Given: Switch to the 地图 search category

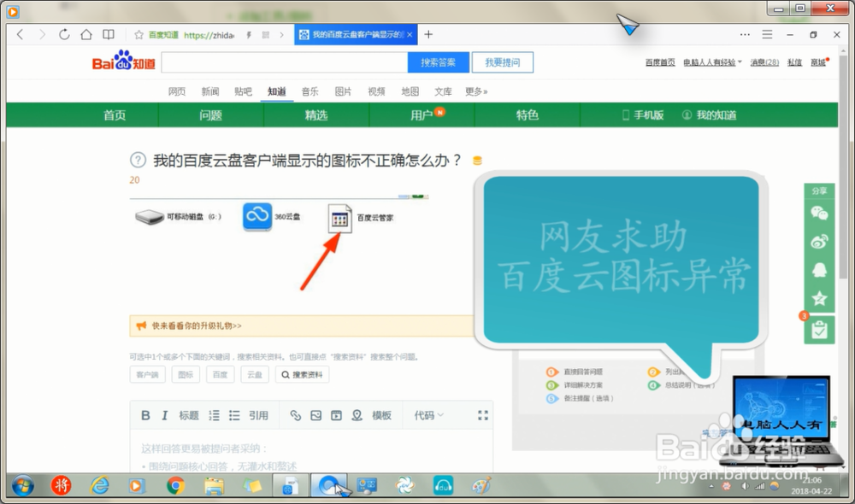Looking at the screenshot, I should click(410, 91).
